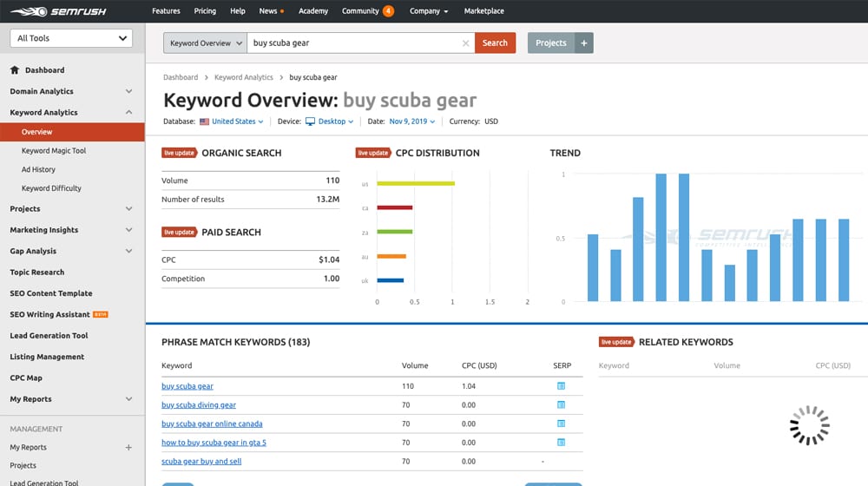Screen dimensions: 868x486
Task: Open the buy scuba gear keyword link
Action: coord(187,386)
